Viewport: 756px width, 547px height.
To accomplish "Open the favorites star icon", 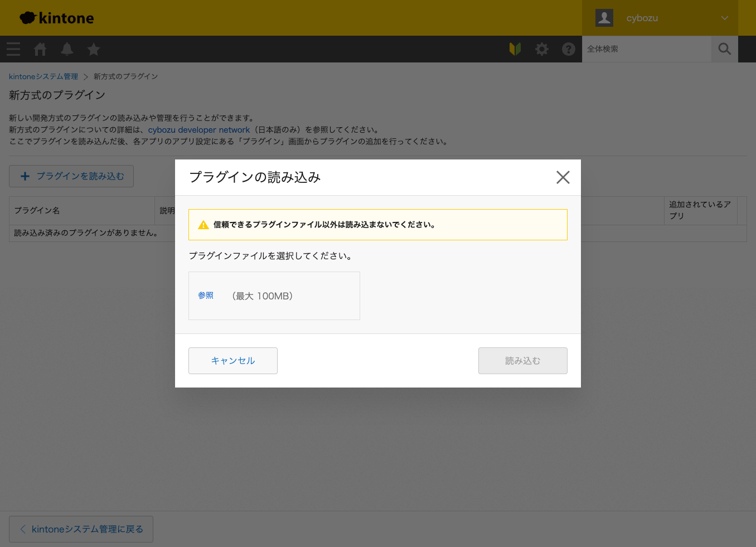I will pos(94,49).
